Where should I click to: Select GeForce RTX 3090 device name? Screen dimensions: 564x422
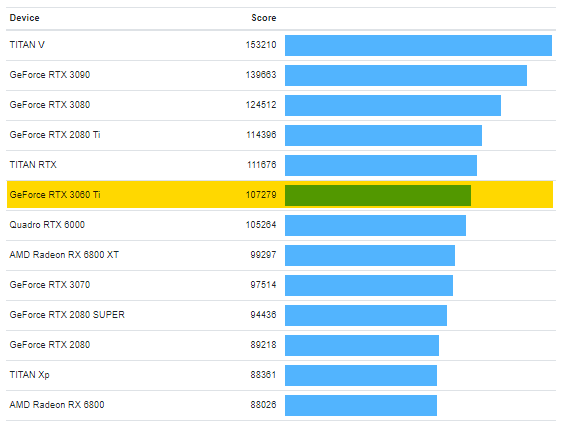click(50, 74)
